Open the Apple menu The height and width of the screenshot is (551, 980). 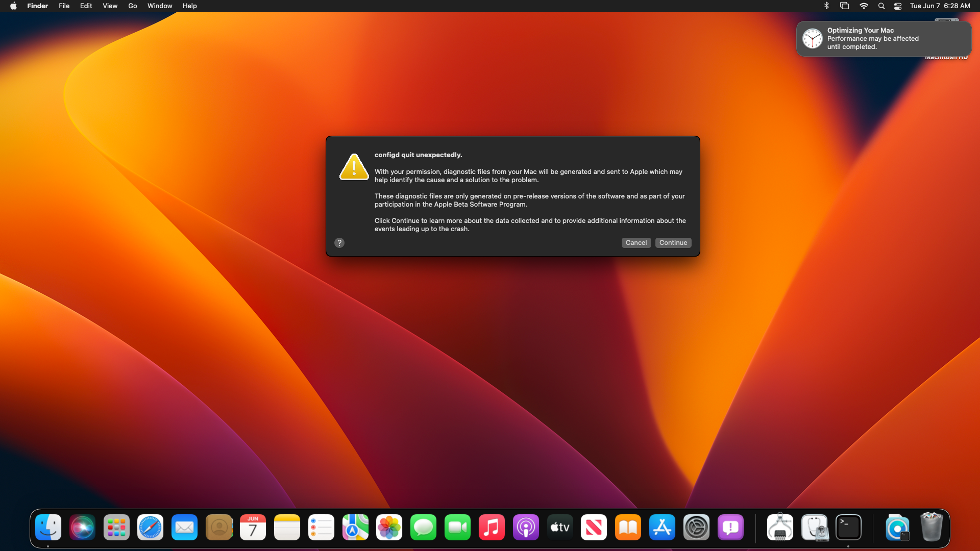click(13, 6)
